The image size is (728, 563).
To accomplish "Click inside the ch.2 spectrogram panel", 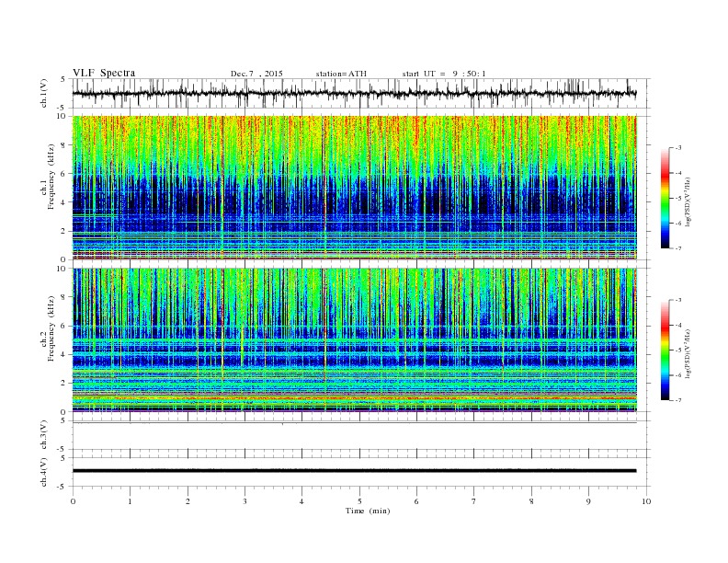I will 354,340.
